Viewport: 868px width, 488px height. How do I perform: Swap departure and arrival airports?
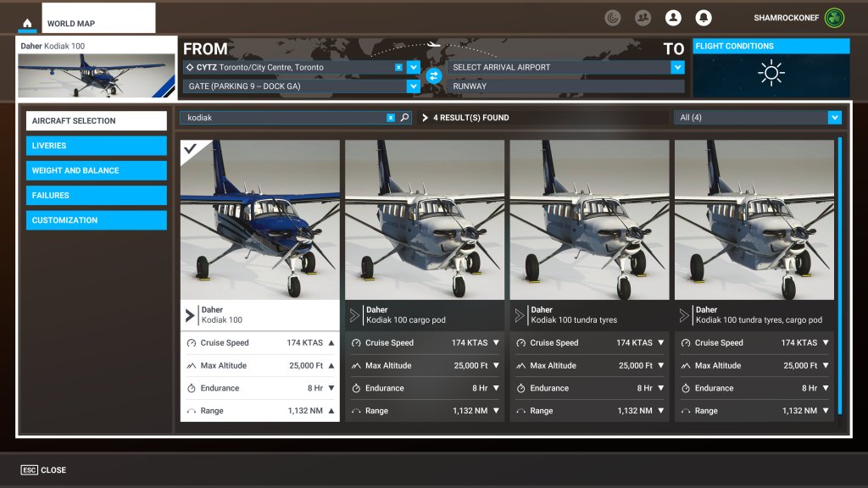pos(434,76)
